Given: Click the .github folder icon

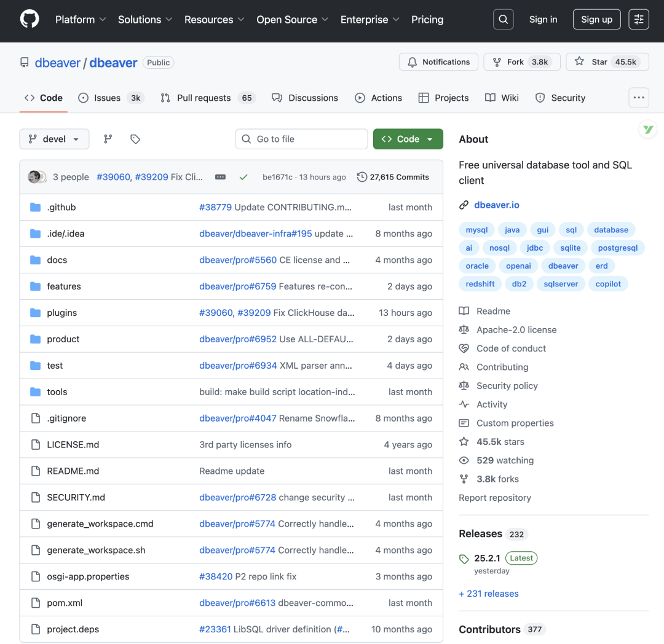Looking at the screenshot, I should tap(36, 207).
